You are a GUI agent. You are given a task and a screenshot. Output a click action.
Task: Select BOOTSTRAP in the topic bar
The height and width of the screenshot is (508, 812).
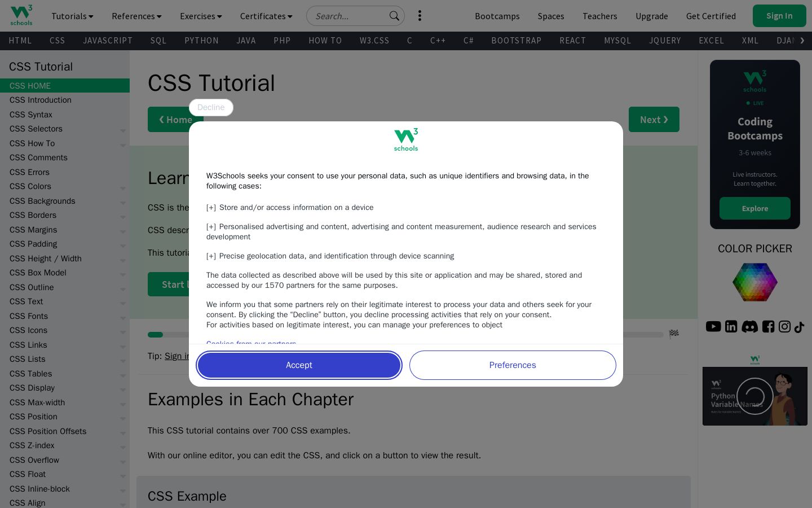pyautogui.click(x=517, y=41)
